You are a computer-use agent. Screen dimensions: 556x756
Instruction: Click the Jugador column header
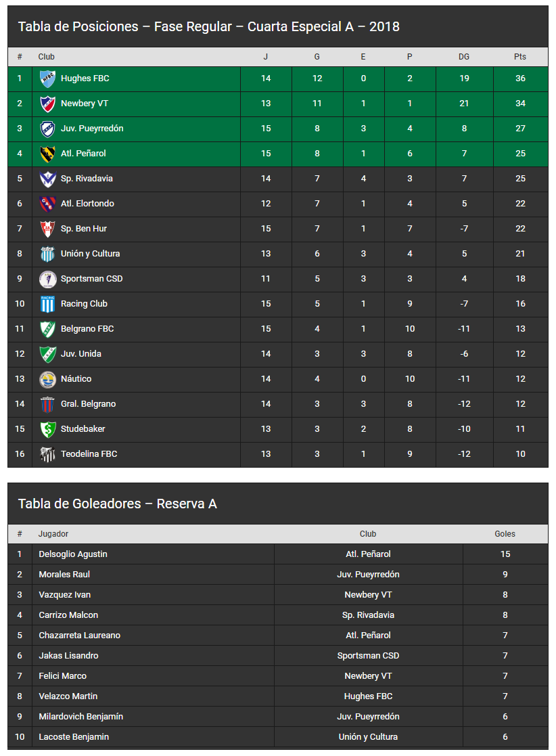[53, 534]
